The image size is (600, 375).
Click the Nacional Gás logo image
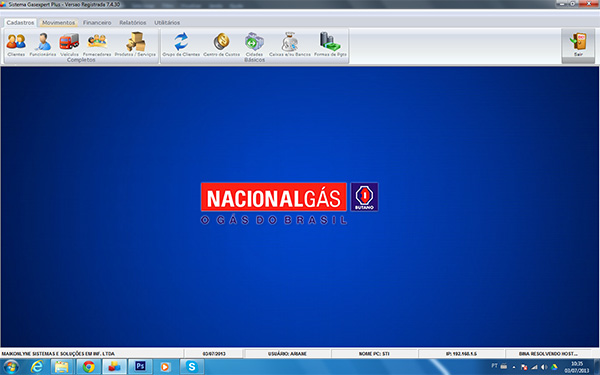pyautogui.click(x=274, y=197)
